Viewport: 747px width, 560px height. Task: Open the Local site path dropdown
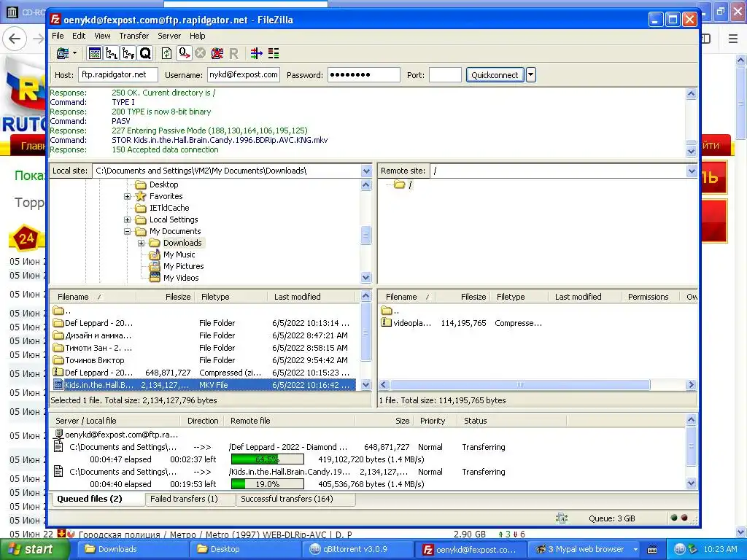click(366, 171)
